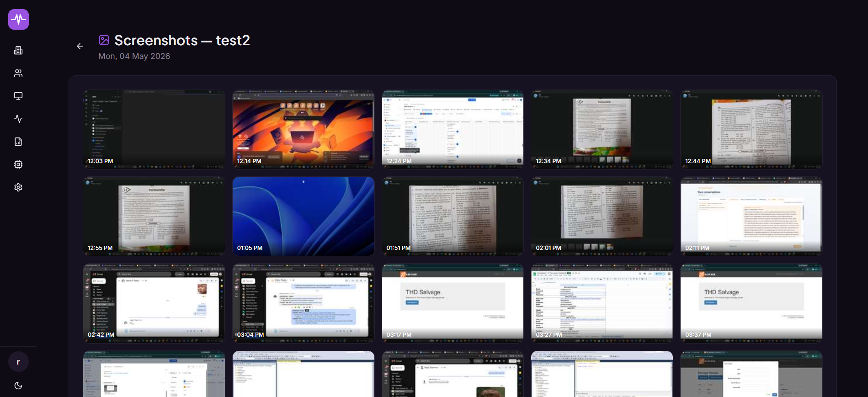This screenshot has height=397, width=868.
Task: Open settings via the gear icon
Action: coord(18,187)
